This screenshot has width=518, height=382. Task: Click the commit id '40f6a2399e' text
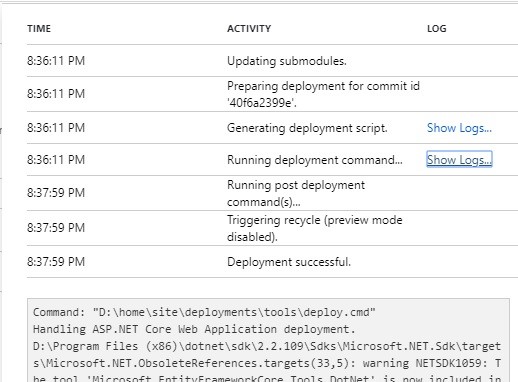pos(262,103)
